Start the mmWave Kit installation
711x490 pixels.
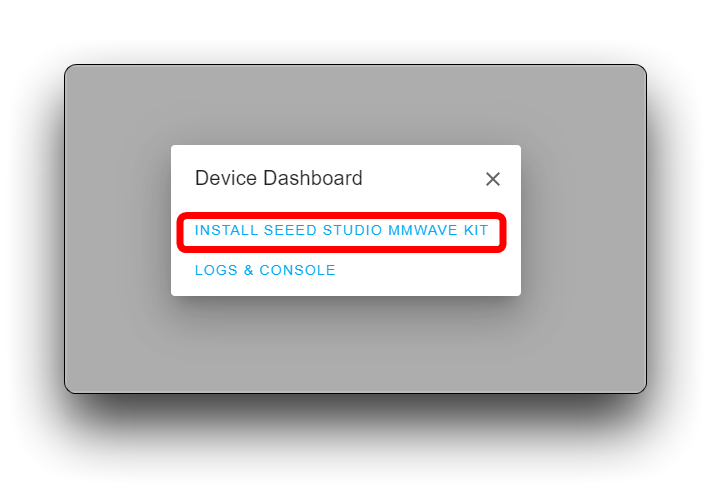341,230
